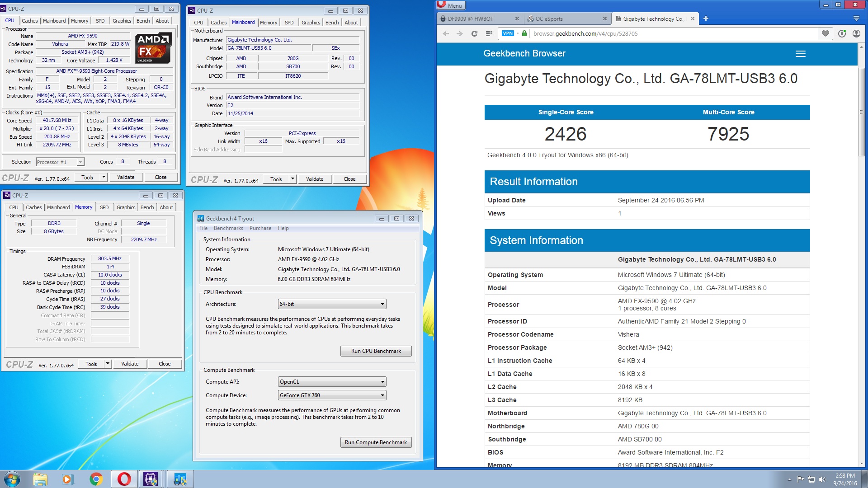
Task: Open the Compute API OpenCL dropdown
Action: [332, 382]
